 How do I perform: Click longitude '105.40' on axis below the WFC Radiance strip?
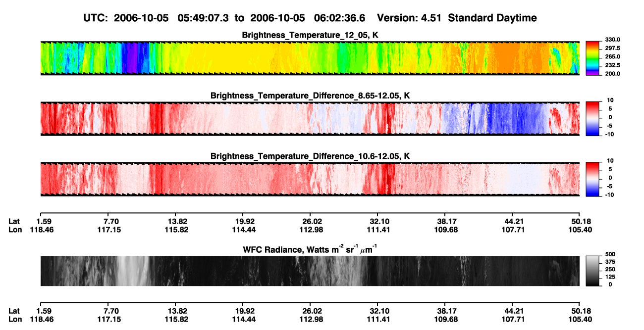pos(581,319)
